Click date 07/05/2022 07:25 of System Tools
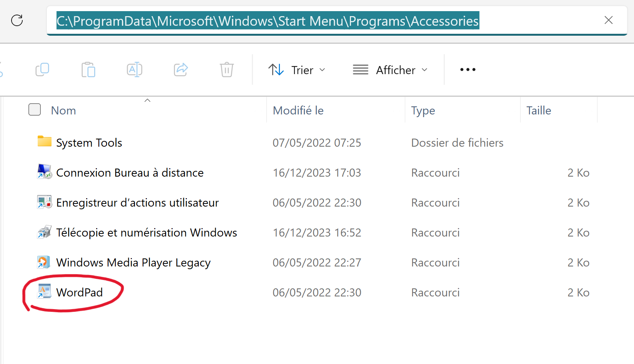This screenshot has width=634, height=364. 317,143
